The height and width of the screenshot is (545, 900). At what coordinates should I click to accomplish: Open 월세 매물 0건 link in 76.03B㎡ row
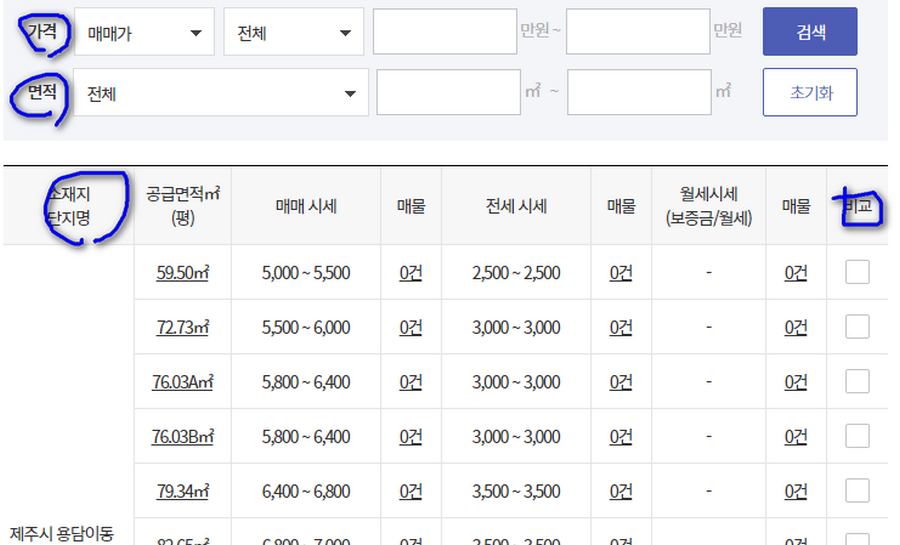pyautogui.click(x=796, y=437)
